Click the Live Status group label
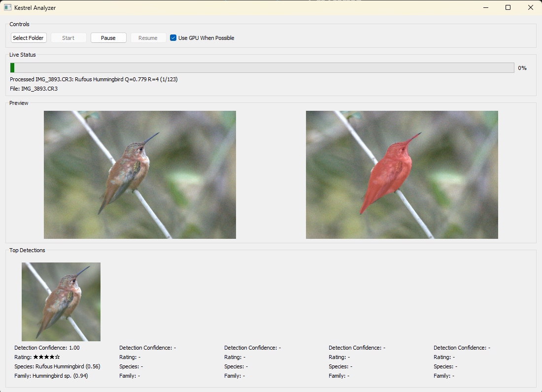 point(22,54)
